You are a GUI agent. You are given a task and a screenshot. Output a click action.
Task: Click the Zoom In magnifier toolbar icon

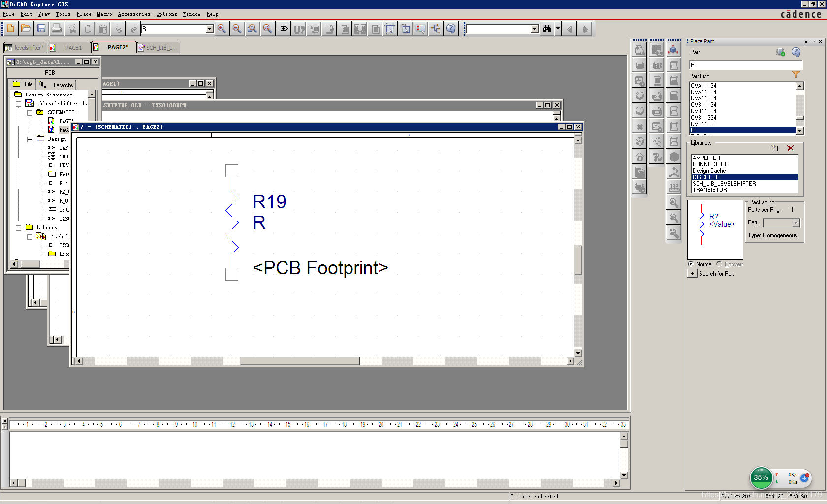coord(222,29)
